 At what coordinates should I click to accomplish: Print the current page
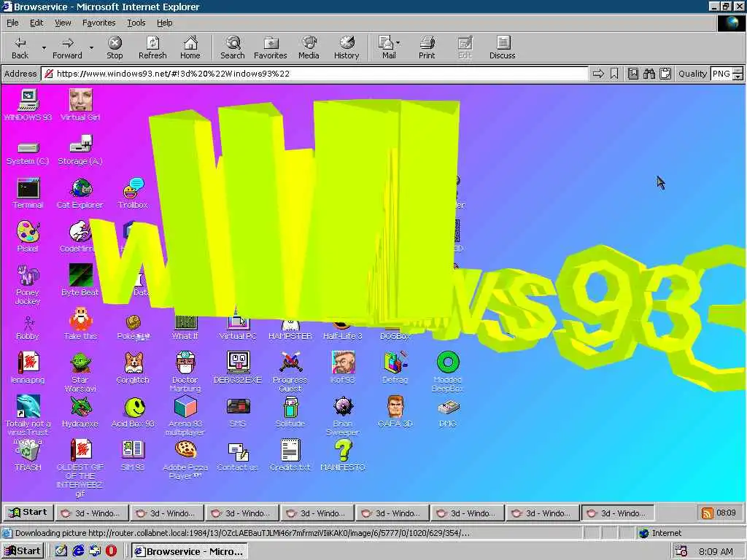coord(427,47)
